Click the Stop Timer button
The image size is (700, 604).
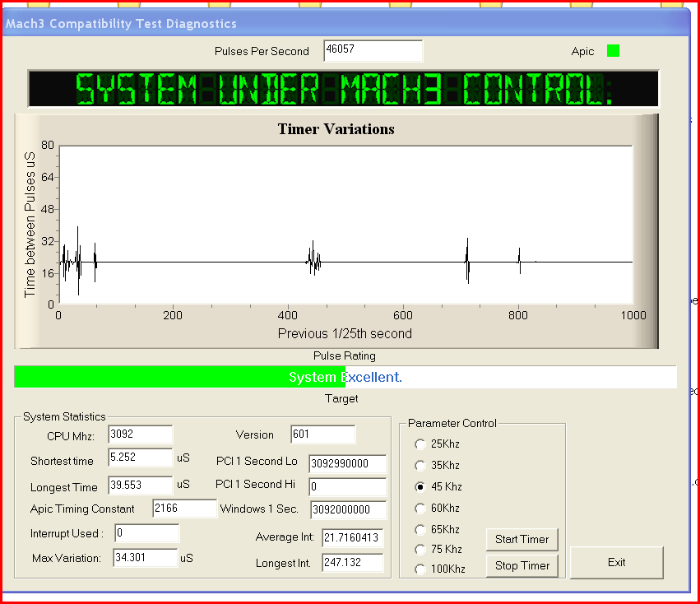522,565
